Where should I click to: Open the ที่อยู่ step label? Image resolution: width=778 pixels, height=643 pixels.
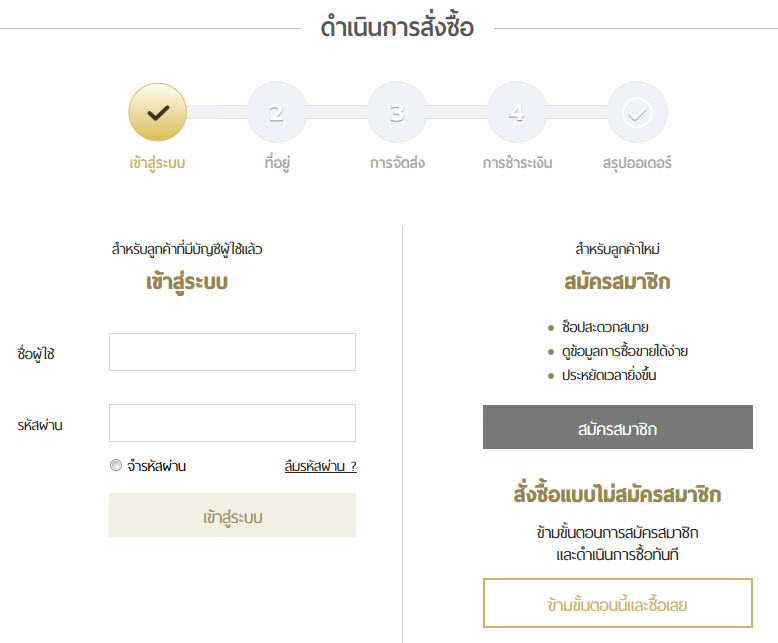click(277, 162)
